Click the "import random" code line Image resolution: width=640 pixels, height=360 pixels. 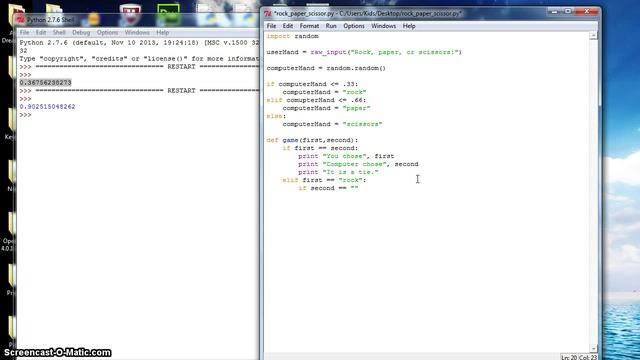coord(292,36)
